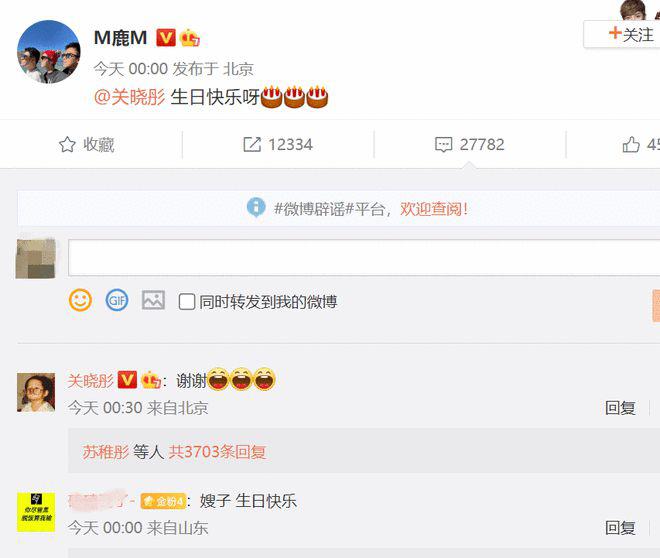Click the emoji smiley face icon
The image size is (660, 558).
pyautogui.click(x=80, y=300)
